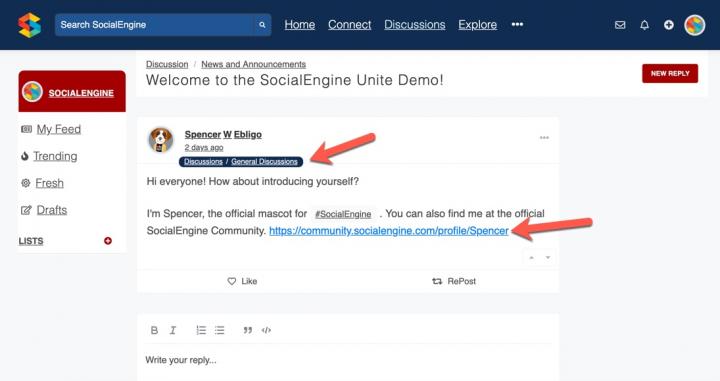Click the post title Welcome to SocialEngine Unite Demo
Image resolution: width=720 pixels, height=381 pixels.
point(295,80)
